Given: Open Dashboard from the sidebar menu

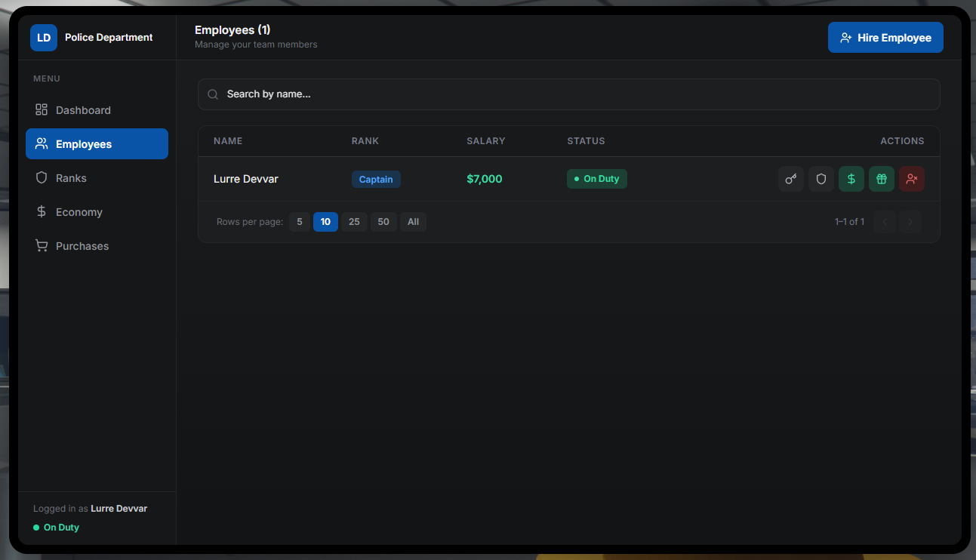Looking at the screenshot, I should 97,110.
